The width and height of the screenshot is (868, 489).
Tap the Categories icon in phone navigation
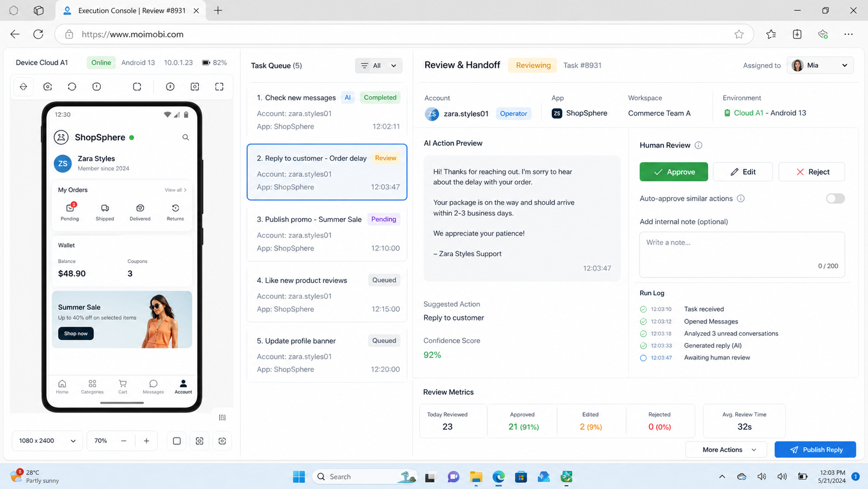click(92, 387)
